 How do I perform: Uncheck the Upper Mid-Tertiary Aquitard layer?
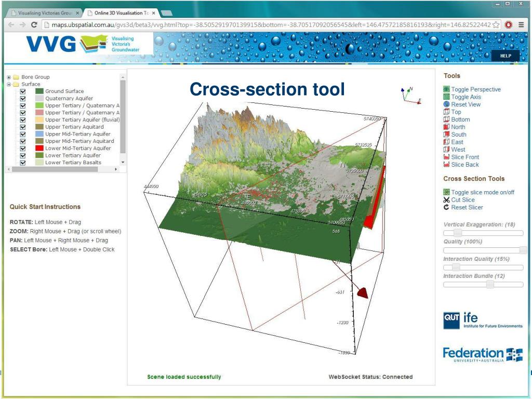point(23,141)
